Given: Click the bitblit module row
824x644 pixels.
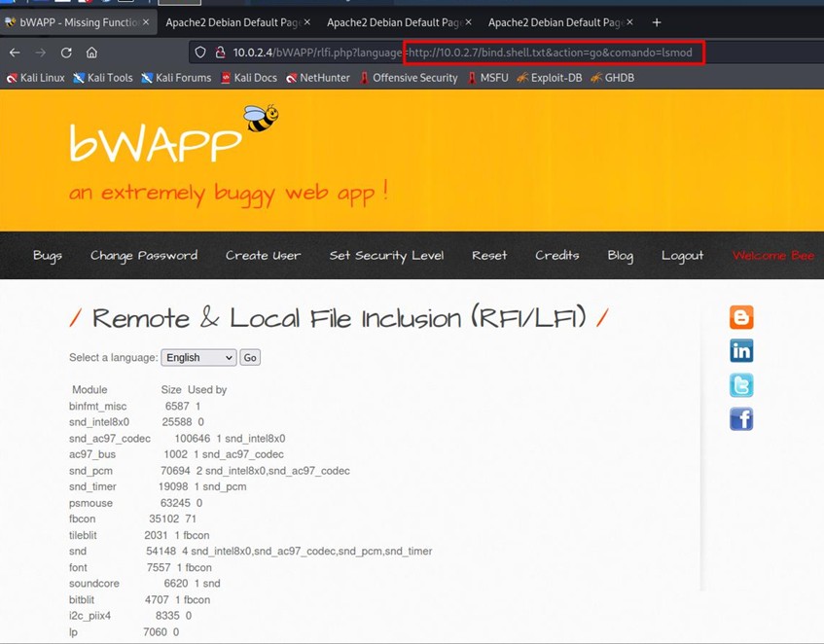Looking at the screenshot, I should click(x=139, y=600).
